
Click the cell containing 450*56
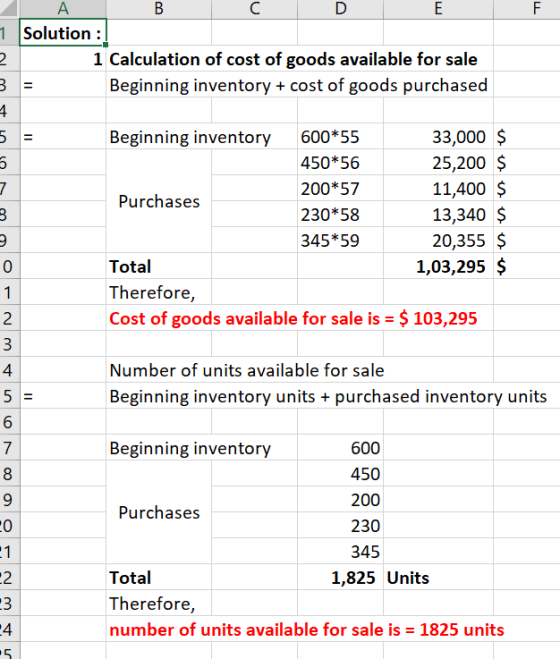[x=341, y=163]
